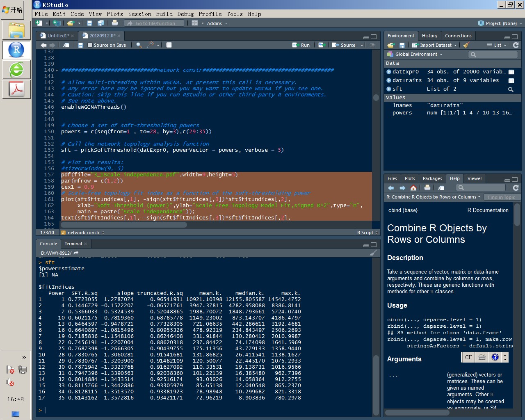Click the find/replace magnifier icon in editor

(x=139, y=45)
